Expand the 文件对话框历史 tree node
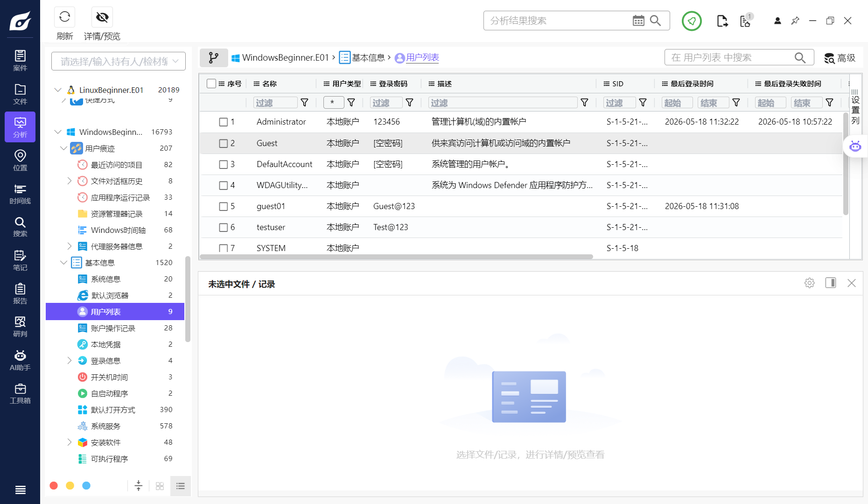 click(70, 181)
